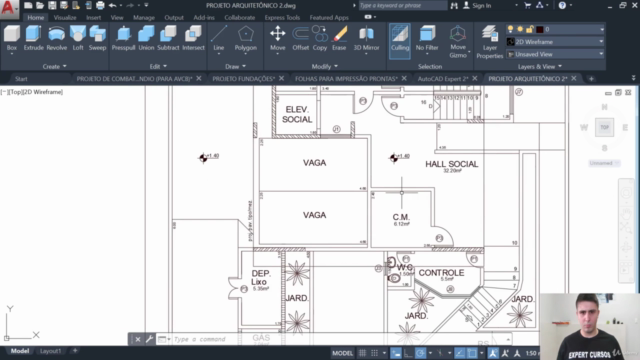Screen dimensions: 640x360
Task: Activate the Extrude tool
Action: click(x=33, y=39)
